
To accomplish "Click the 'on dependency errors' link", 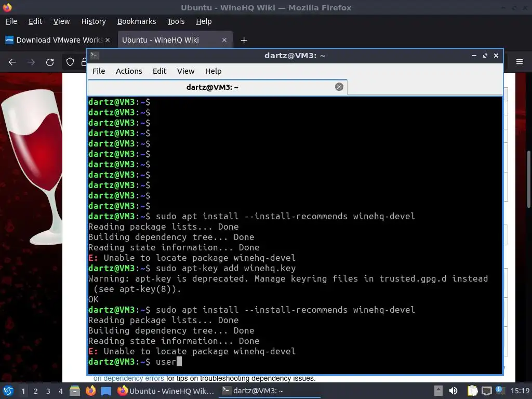I will 129,378.
